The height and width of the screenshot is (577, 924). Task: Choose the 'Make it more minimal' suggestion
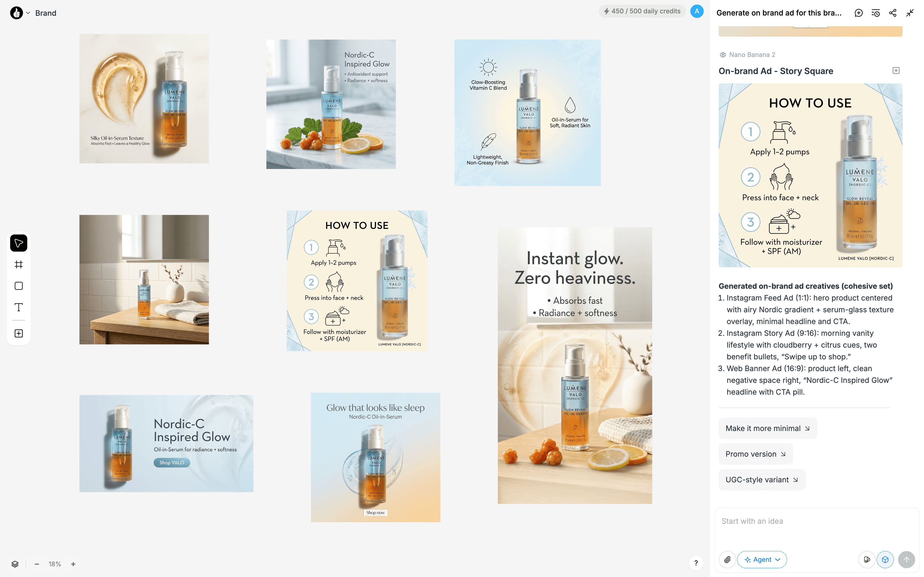[767, 428]
